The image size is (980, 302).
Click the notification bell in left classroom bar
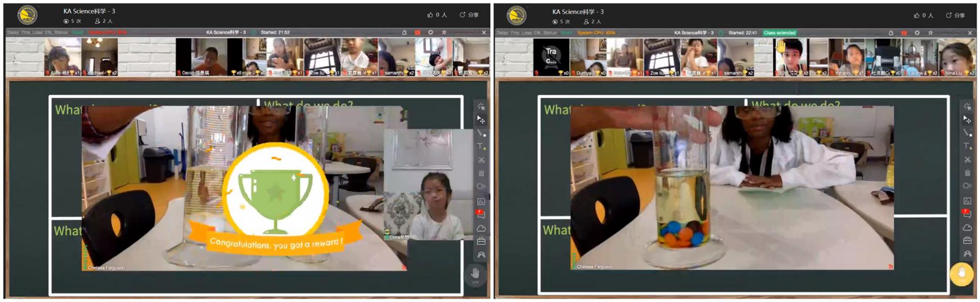pos(404,32)
